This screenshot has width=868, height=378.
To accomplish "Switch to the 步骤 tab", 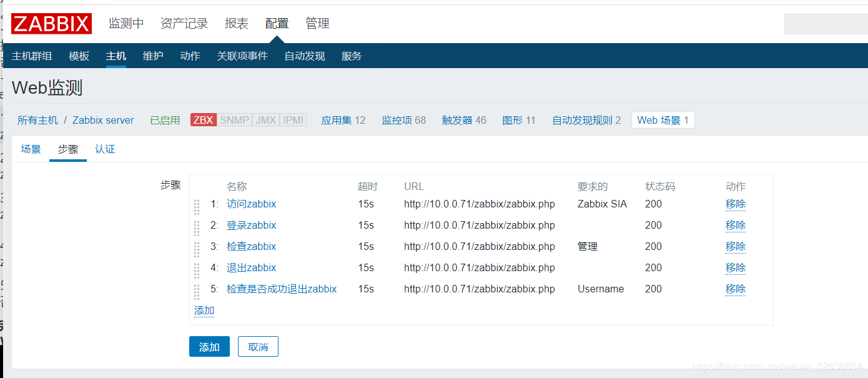I will click(68, 149).
